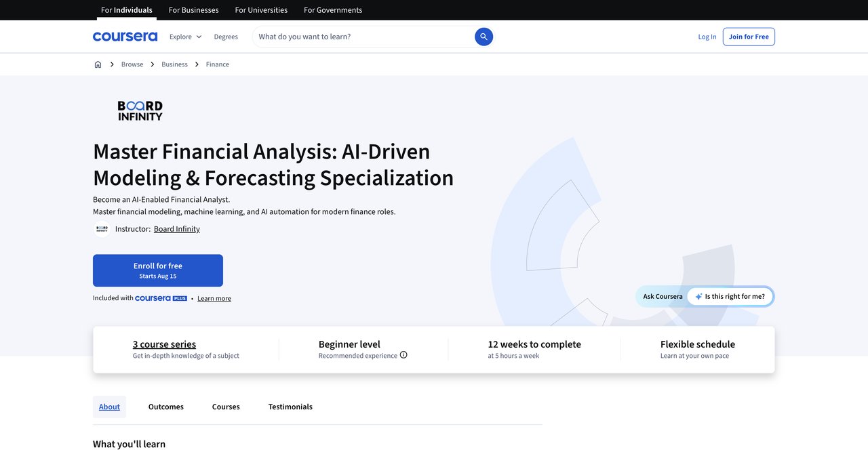Click the 'What you'll learn' heading
The image size is (868, 454).
tap(129, 445)
